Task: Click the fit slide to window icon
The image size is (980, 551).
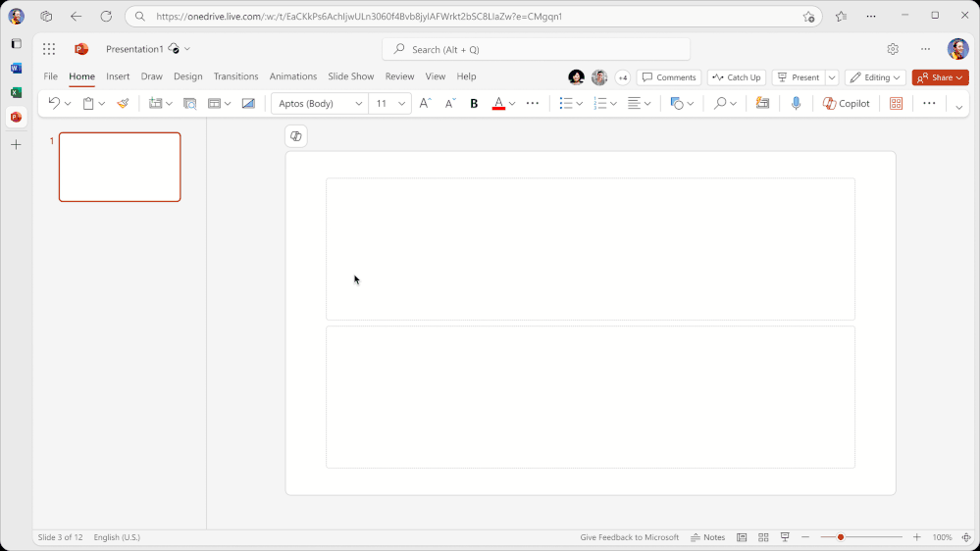Action: (965, 537)
